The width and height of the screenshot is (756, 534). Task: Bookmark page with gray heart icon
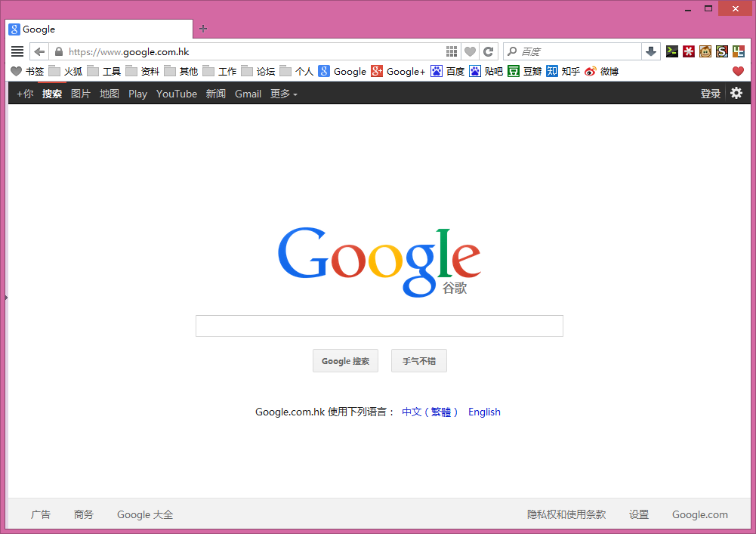coord(470,51)
